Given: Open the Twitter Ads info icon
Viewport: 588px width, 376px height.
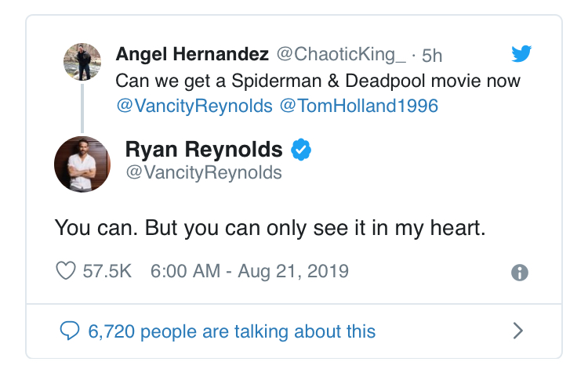Looking at the screenshot, I should 519,273.
